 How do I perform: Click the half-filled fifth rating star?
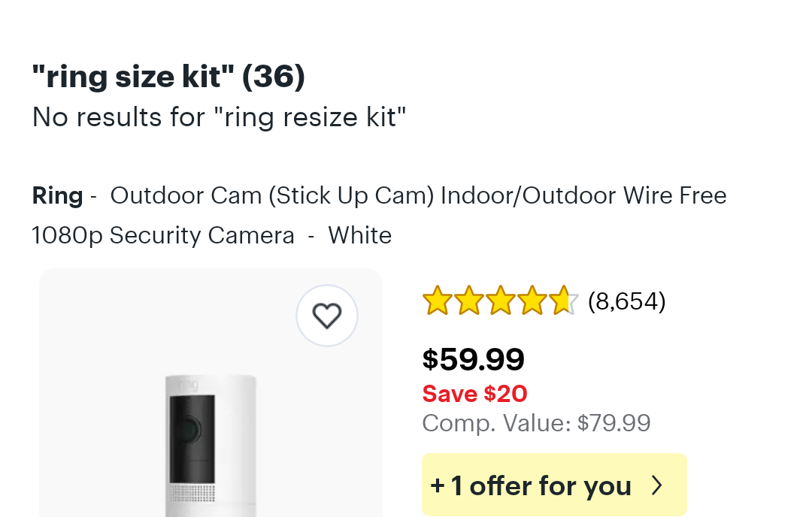563,301
